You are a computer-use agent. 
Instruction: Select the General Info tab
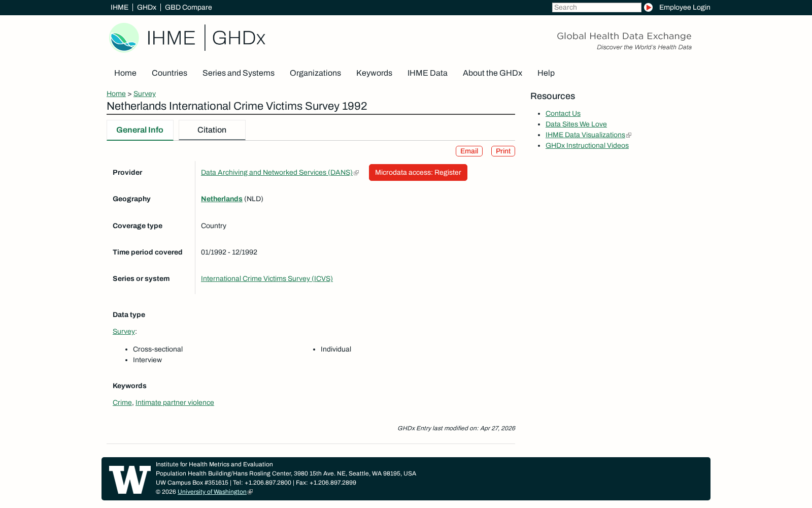point(140,130)
